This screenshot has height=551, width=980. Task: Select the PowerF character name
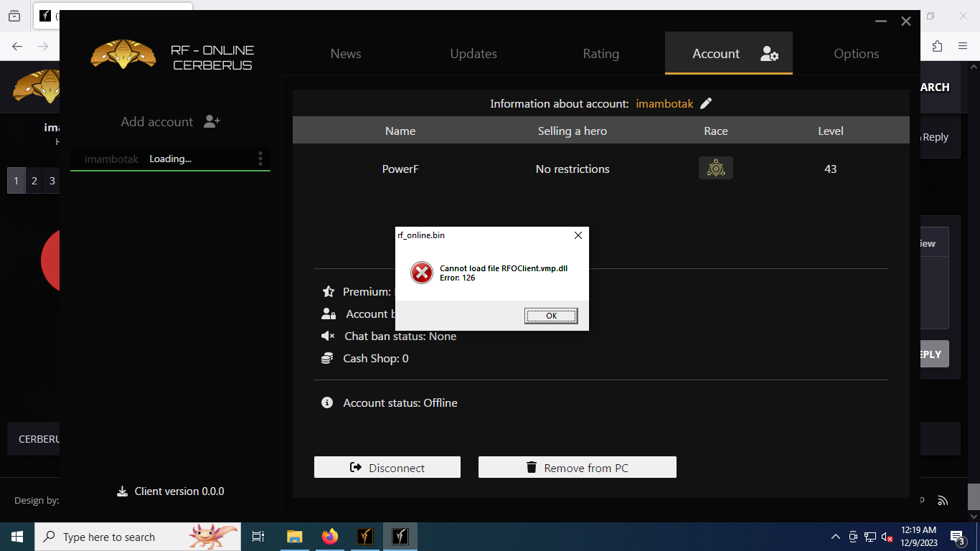(x=400, y=169)
